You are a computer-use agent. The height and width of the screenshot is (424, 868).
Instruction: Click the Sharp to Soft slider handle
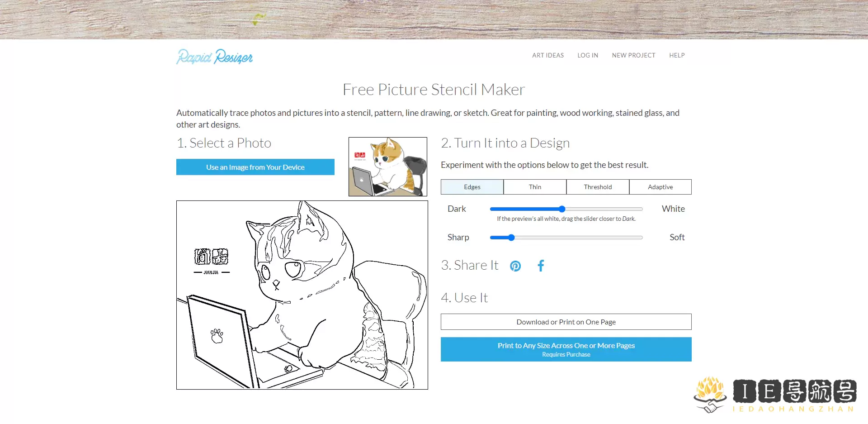tap(511, 238)
